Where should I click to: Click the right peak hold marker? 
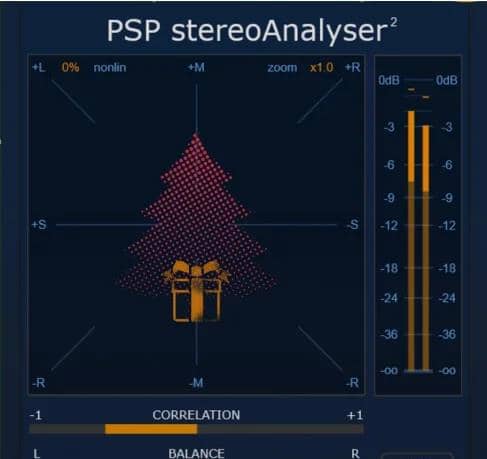426,97
